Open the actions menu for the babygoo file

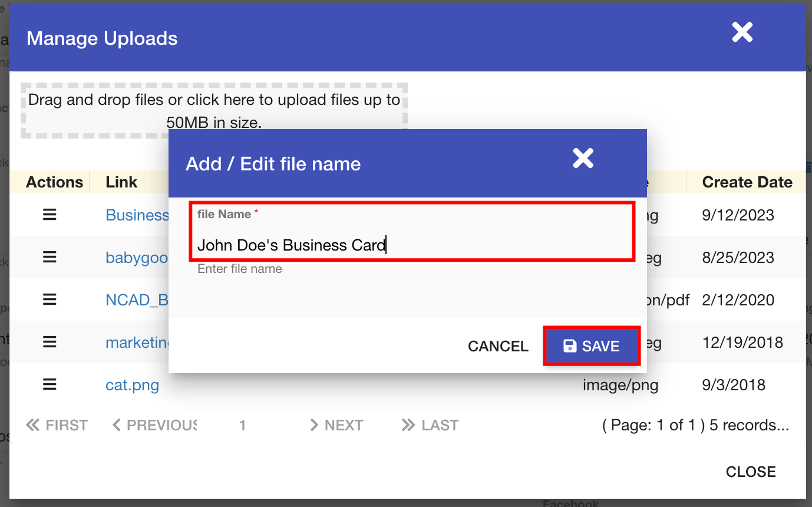coord(49,257)
